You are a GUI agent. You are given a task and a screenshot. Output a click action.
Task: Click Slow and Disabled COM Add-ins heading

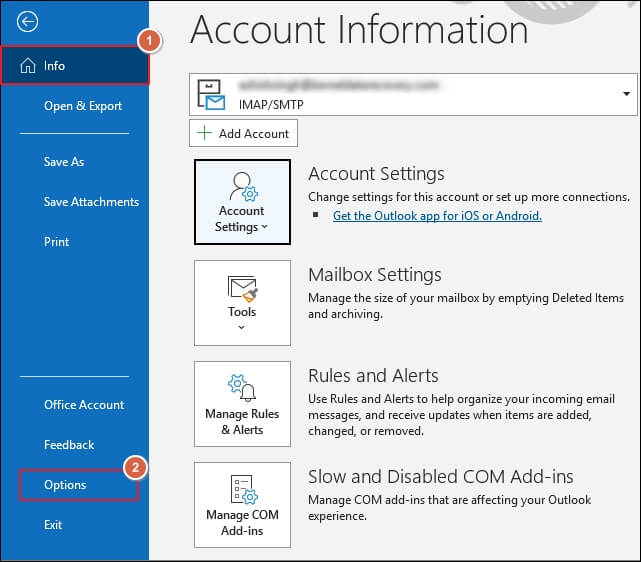click(x=441, y=477)
